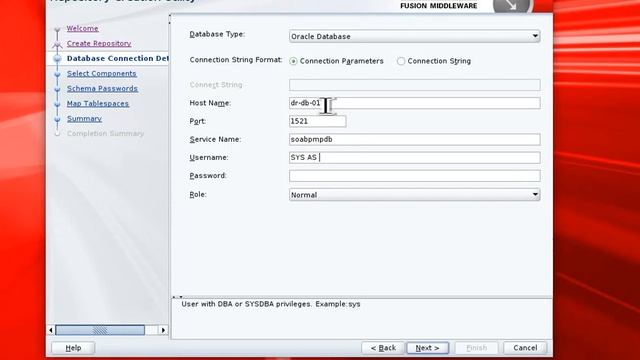The height and width of the screenshot is (360, 640).
Task: Go back with the Back button
Action: click(x=383, y=348)
